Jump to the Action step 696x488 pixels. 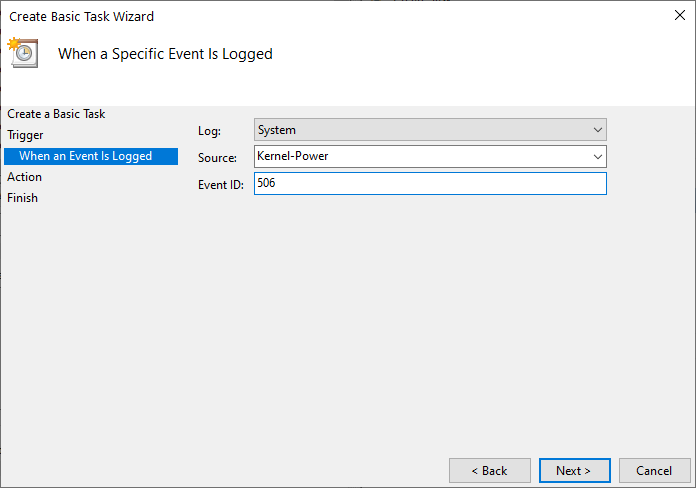[24, 177]
